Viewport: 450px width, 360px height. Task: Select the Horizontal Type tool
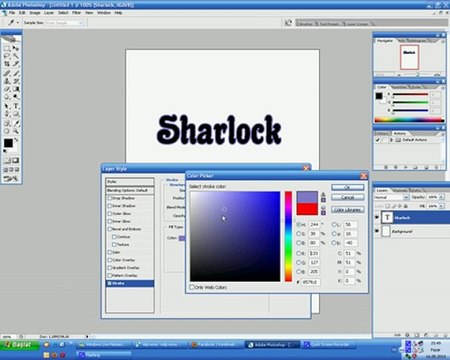pos(16,106)
